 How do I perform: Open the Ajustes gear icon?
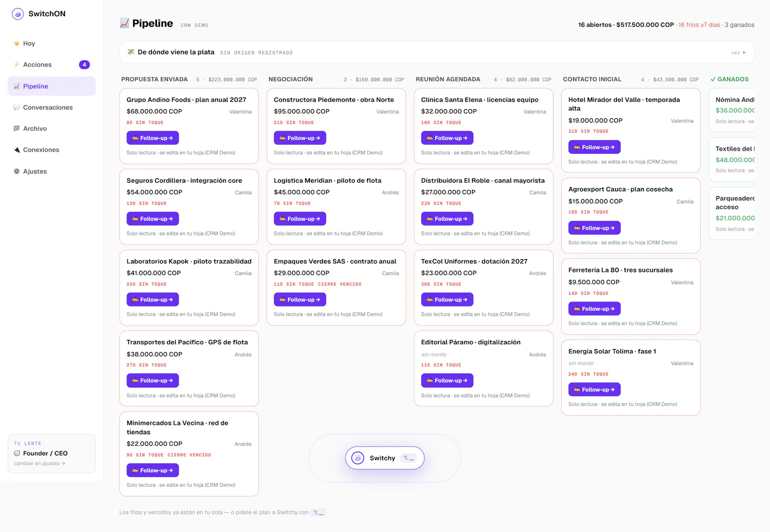[x=17, y=171]
